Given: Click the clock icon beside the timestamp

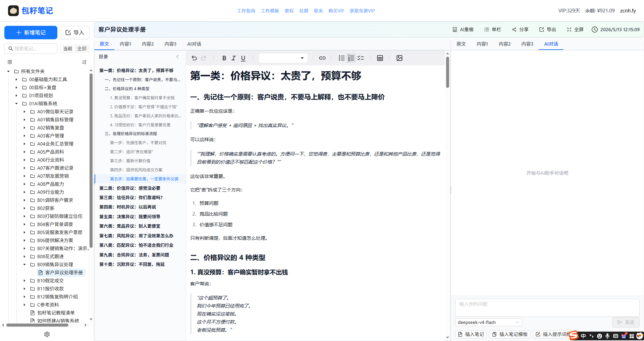Looking at the screenshot, I should tap(595, 30).
